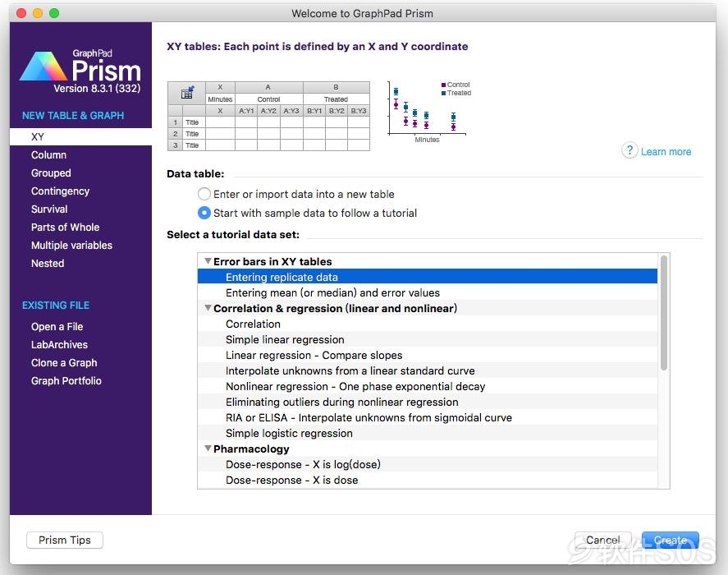Select Linear regression - Compare slopes
Viewport: 728px width, 575px height.
pyautogui.click(x=427, y=355)
